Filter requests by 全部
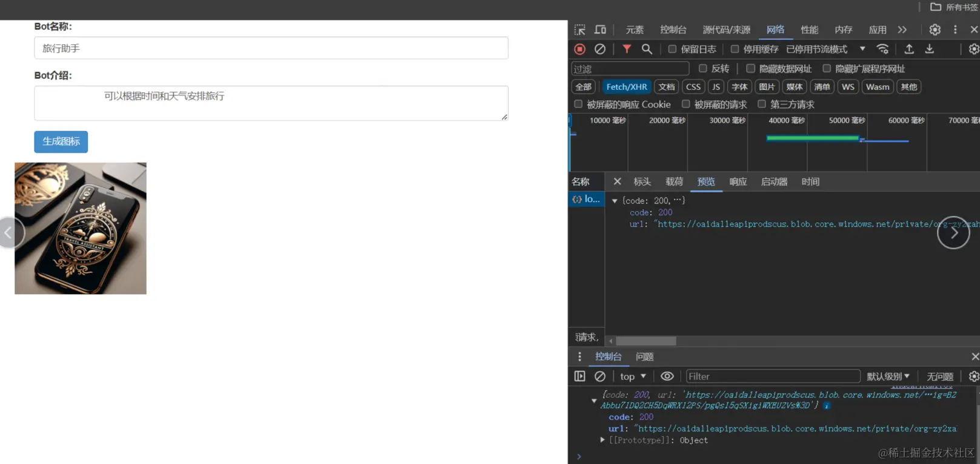Image resolution: width=980 pixels, height=464 pixels. (x=584, y=87)
